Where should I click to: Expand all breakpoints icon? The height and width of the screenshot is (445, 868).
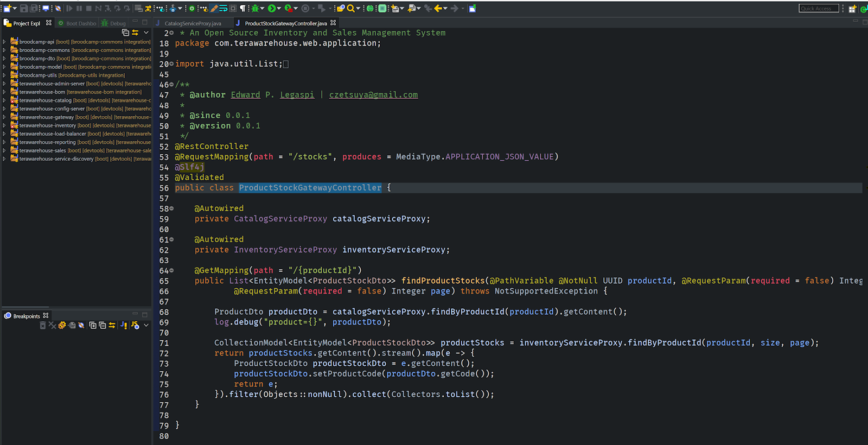[x=93, y=325]
